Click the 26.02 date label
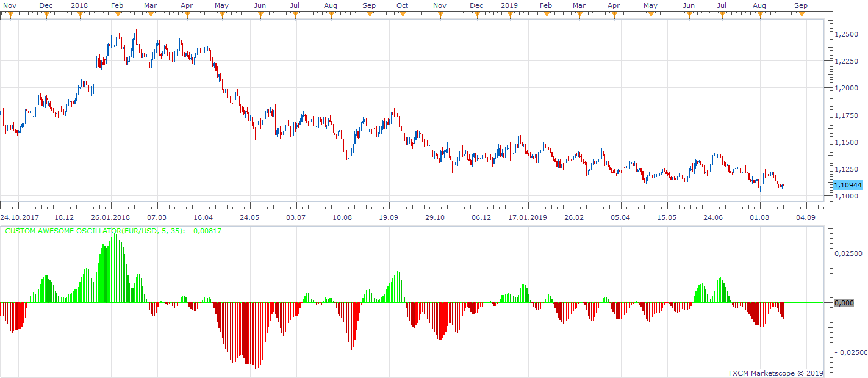The width and height of the screenshot is (868, 378). pyautogui.click(x=574, y=217)
